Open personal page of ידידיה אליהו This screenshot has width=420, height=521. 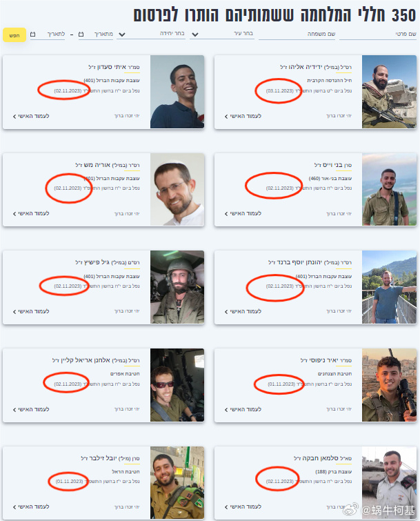coord(243,116)
